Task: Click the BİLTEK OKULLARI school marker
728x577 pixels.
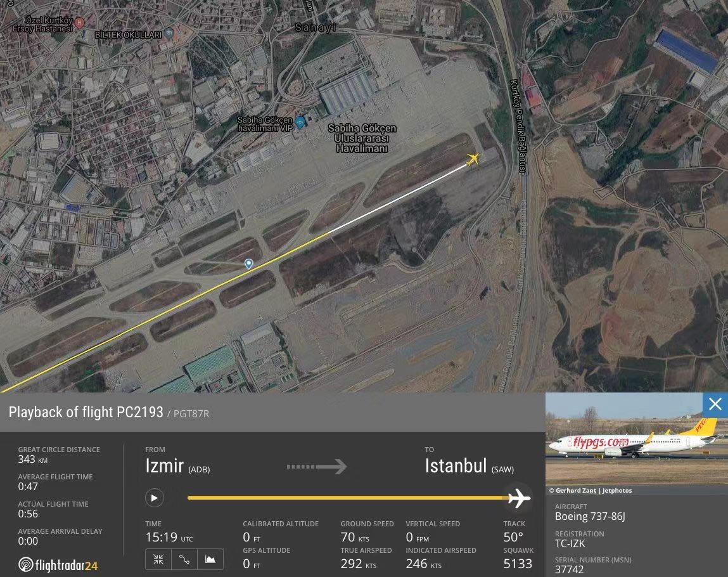Action: pyautogui.click(x=169, y=34)
